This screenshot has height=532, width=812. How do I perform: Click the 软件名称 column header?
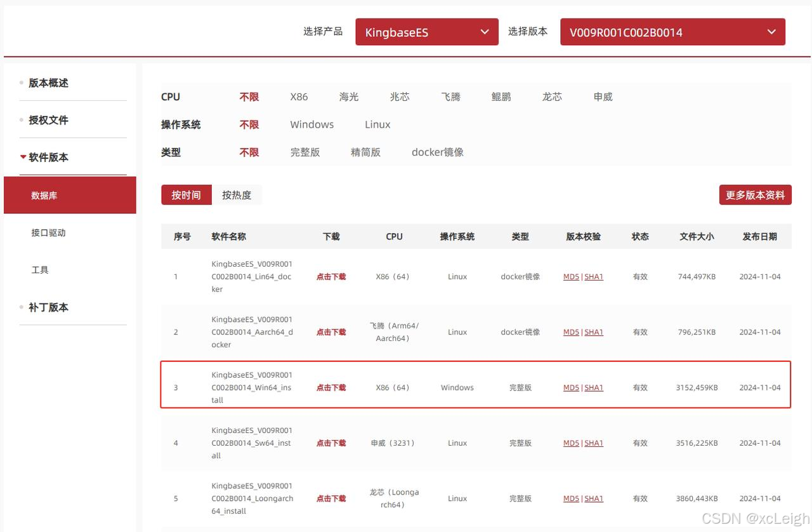229,236
